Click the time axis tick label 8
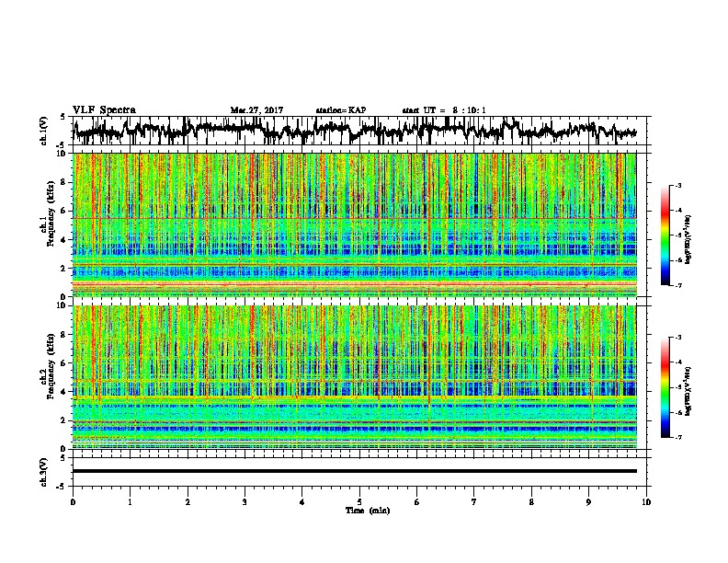This screenshot has width=728, height=563. coord(531,501)
